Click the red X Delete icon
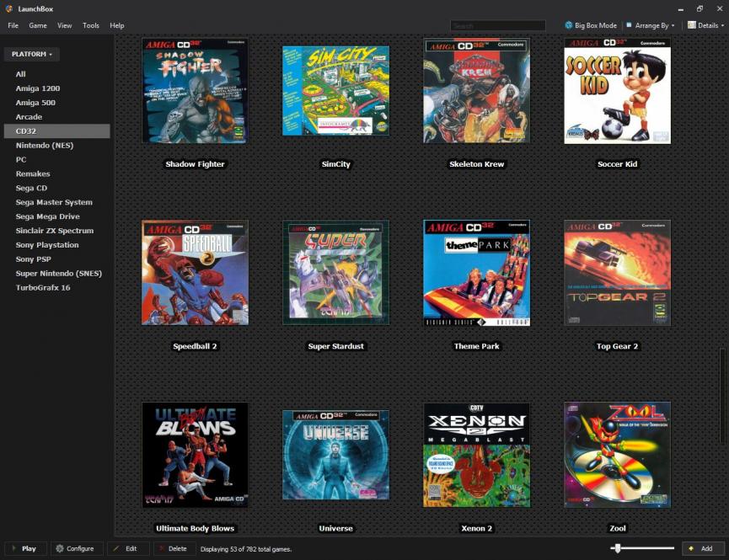 click(161, 548)
